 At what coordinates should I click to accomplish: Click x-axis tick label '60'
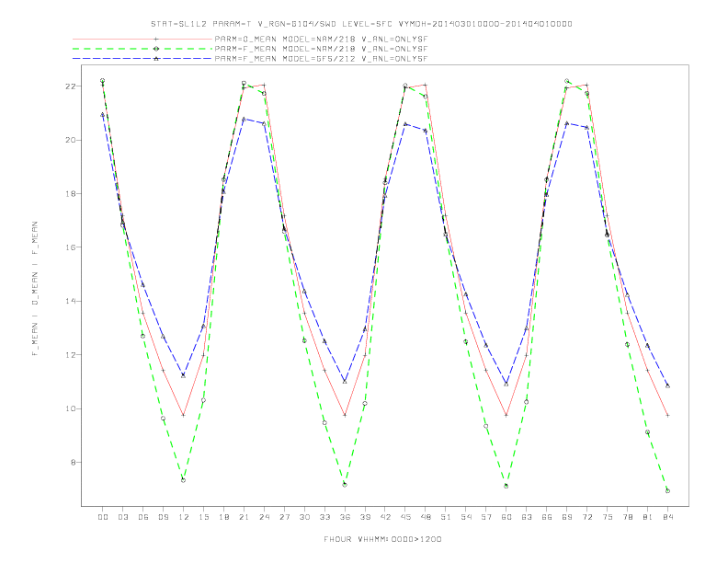coord(506,517)
